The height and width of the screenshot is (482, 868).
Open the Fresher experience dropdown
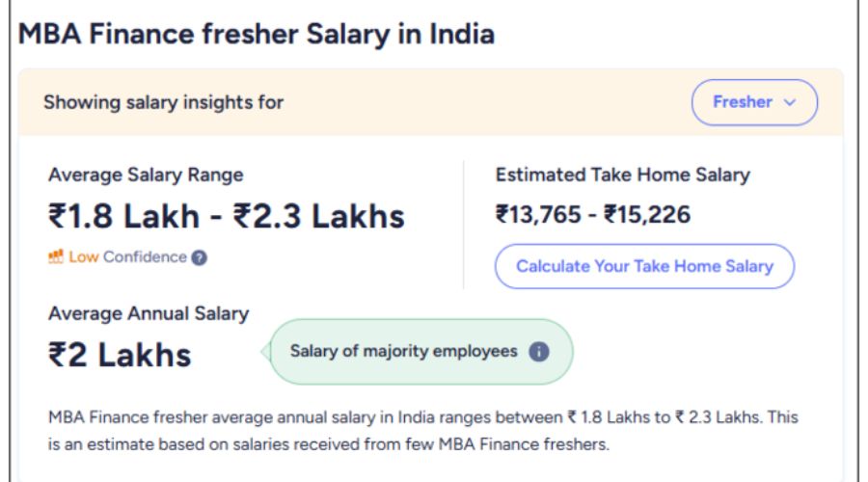(x=753, y=102)
